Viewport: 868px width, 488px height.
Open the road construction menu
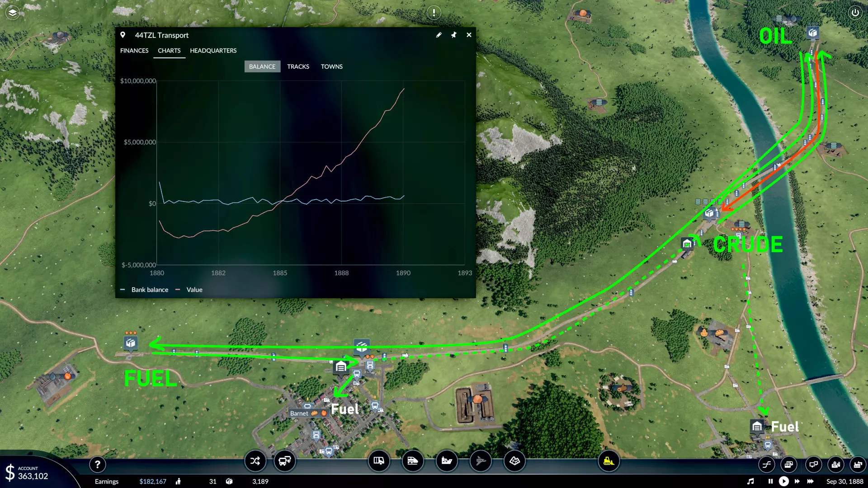point(379,461)
